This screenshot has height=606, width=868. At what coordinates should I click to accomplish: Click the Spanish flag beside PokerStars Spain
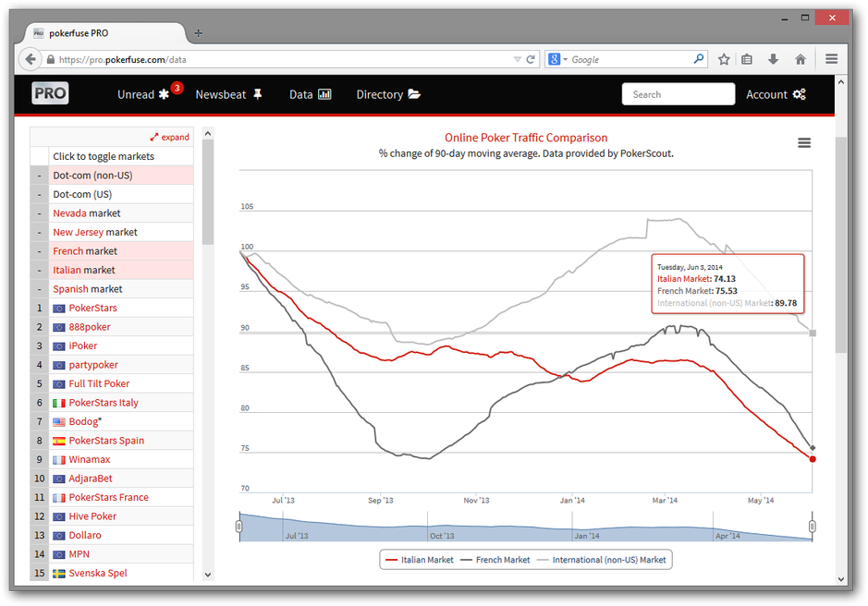(x=58, y=441)
